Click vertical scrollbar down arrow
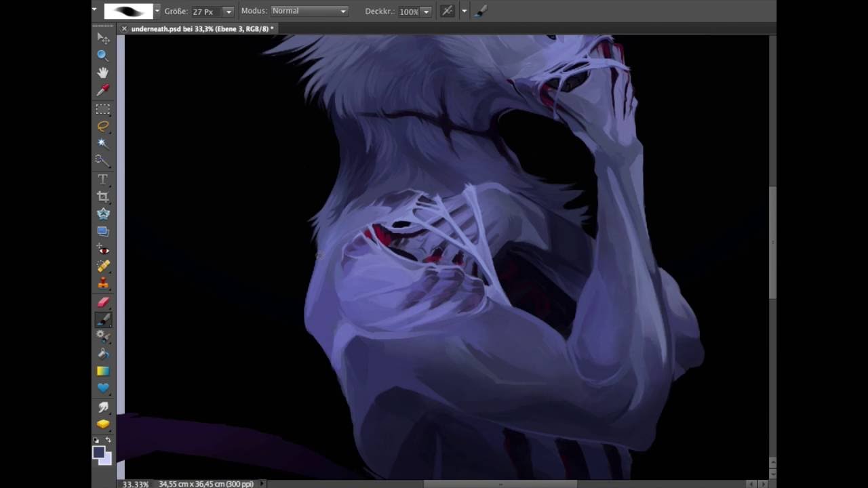Viewport: 868px width, 488px height. coord(772,473)
